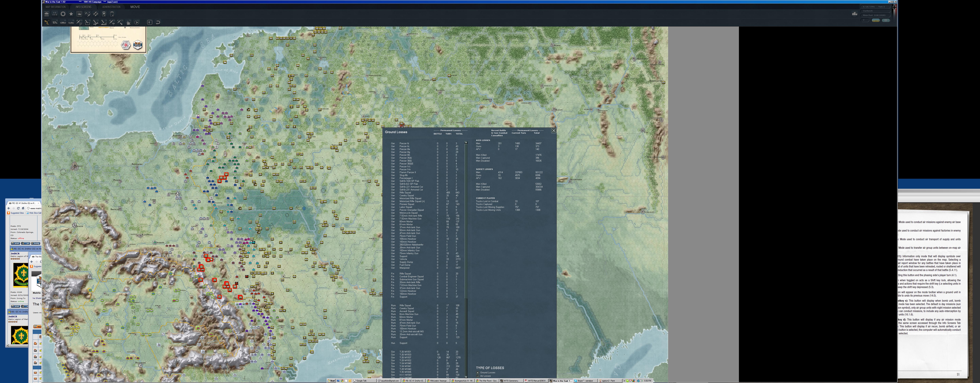Select the Move mode F1 icon
The height and width of the screenshot is (383, 980).
point(46,22)
